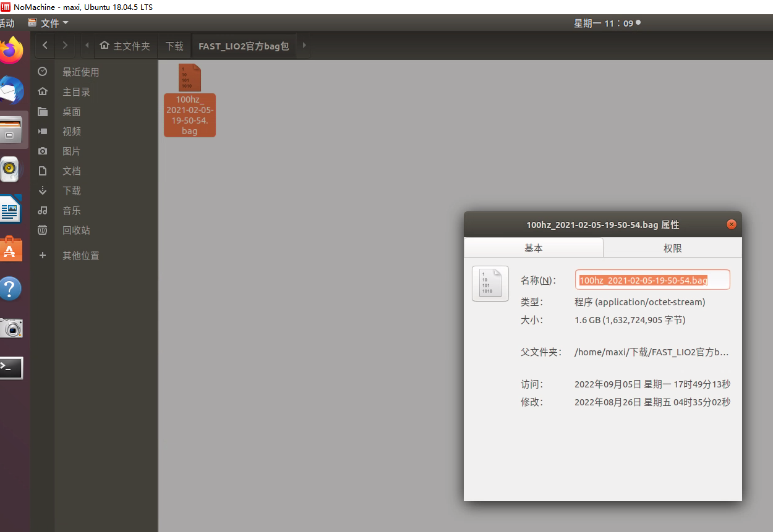Switch to the 权限 permissions tab
This screenshot has width=773, height=532.
point(672,248)
